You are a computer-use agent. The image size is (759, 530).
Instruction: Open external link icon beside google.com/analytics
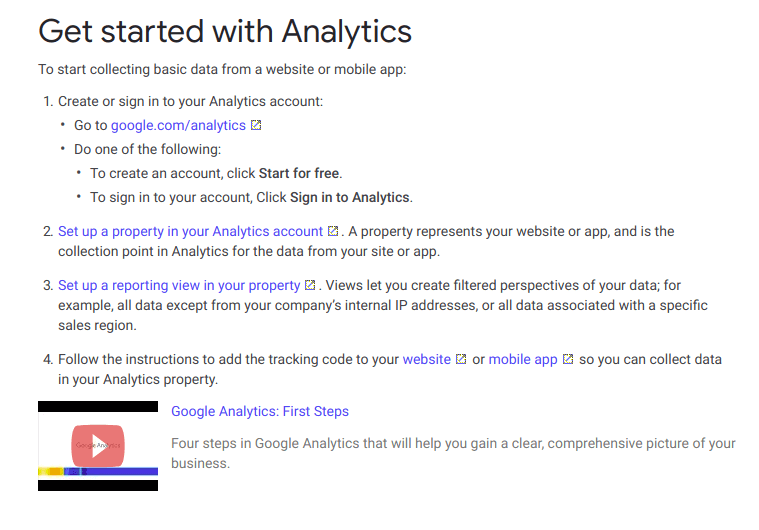[257, 126]
